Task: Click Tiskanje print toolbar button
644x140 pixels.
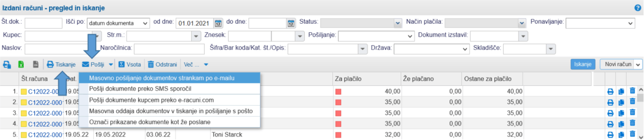Action: 61,64
